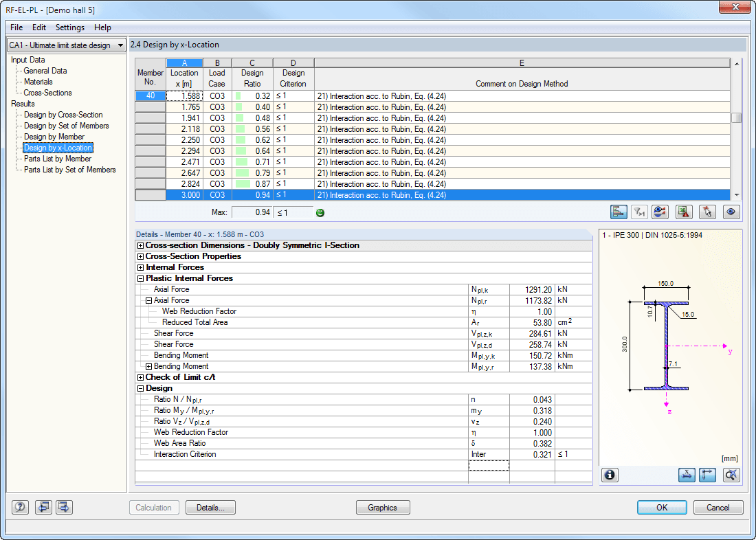Select member number 40 cell

(151, 96)
